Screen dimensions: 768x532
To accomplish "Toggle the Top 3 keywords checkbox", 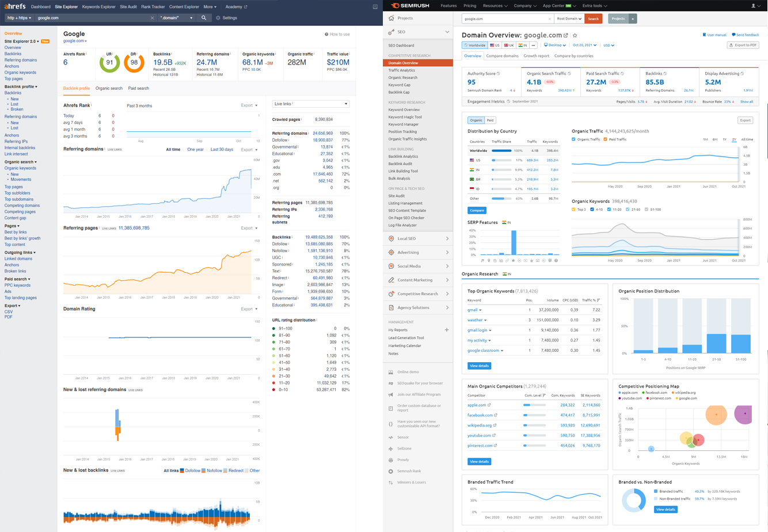I will pos(573,210).
